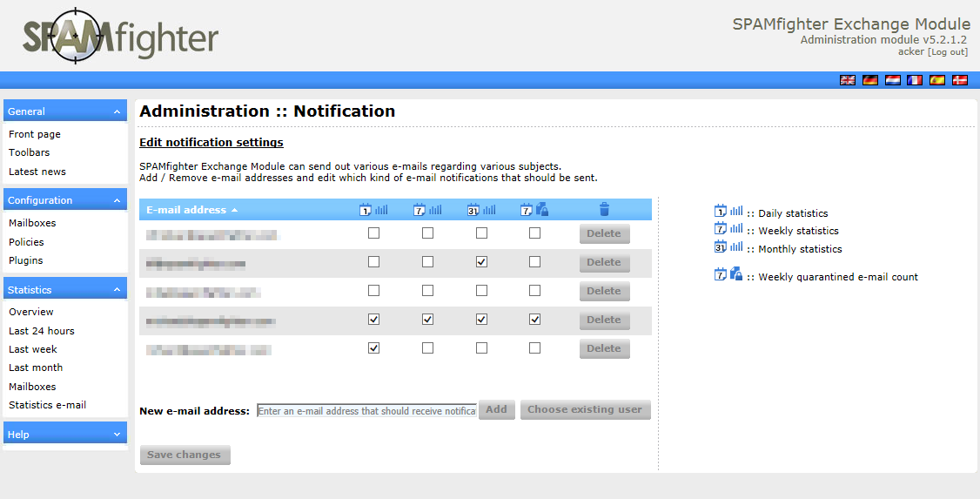This screenshot has width=980, height=499.
Task: Click the daily statistics column header icon
Action: point(373,210)
